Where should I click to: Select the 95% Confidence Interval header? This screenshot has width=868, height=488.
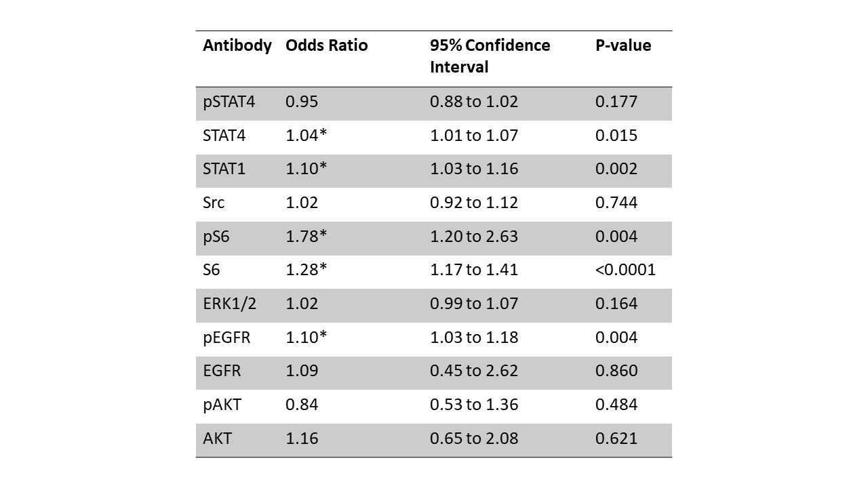coord(490,56)
